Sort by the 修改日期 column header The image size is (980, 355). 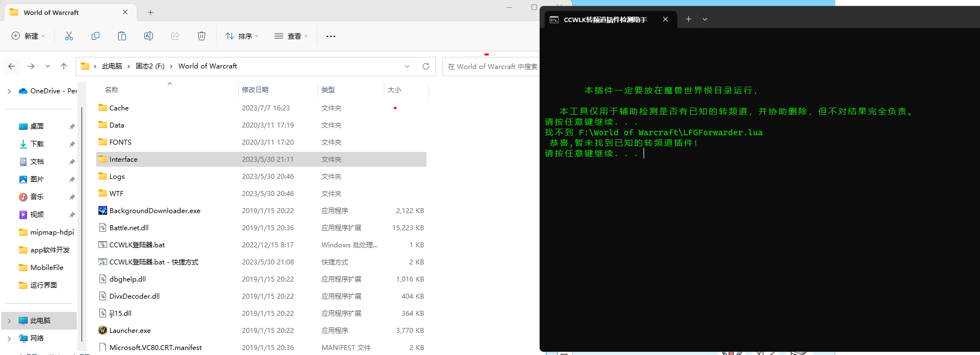[x=255, y=89]
